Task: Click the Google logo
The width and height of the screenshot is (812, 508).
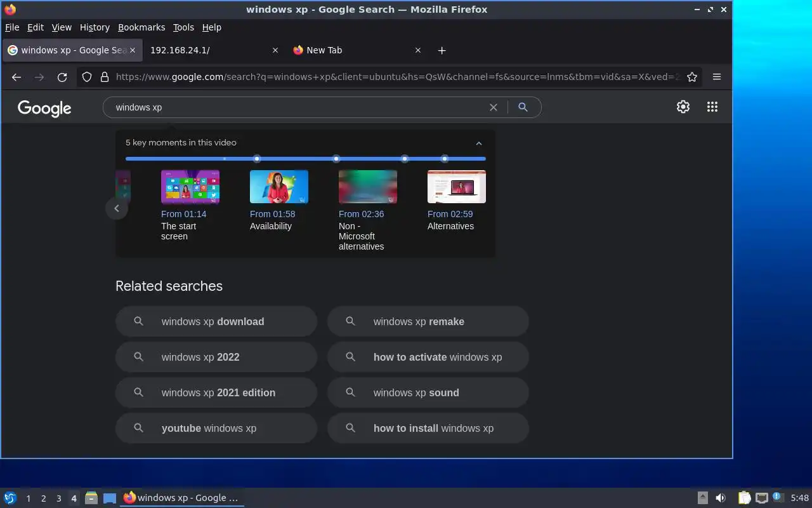Action: coord(44,108)
